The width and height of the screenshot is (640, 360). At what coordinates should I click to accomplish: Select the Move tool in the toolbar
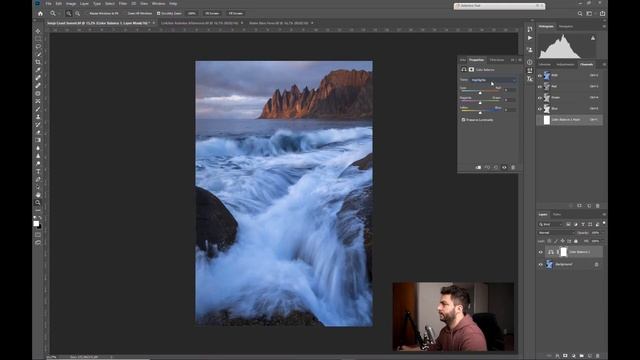click(x=38, y=31)
